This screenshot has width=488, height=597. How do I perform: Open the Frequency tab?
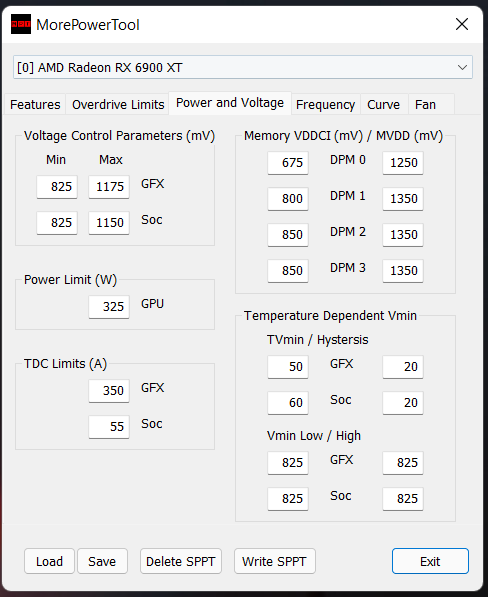[325, 104]
